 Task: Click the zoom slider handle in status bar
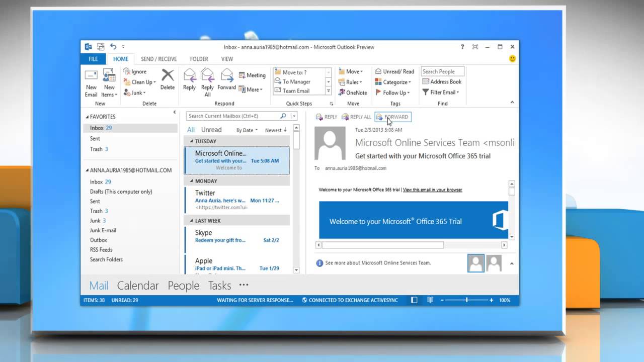[x=467, y=300]
